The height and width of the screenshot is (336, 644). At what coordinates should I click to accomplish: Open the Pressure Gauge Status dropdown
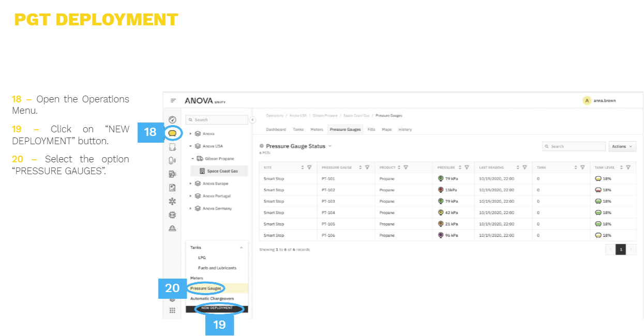pos(330,146)
